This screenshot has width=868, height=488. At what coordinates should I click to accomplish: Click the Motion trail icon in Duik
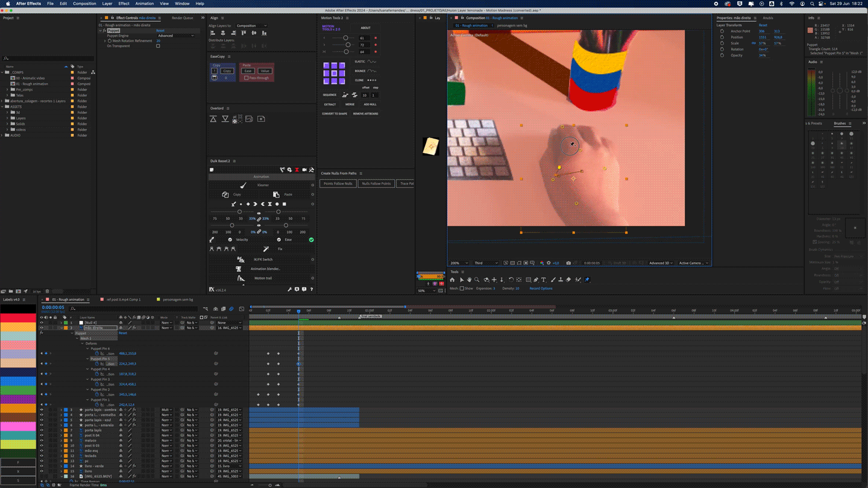[x=241, y=278]
